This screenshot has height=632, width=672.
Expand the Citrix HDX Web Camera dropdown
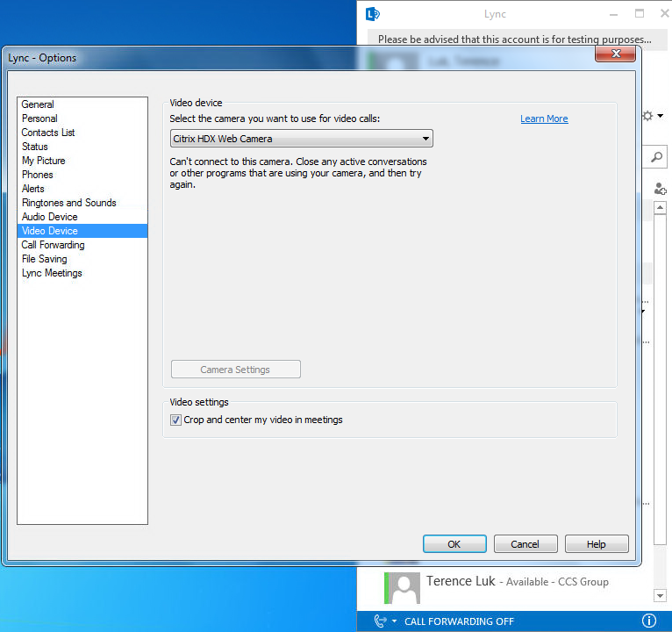click(301, 139)
